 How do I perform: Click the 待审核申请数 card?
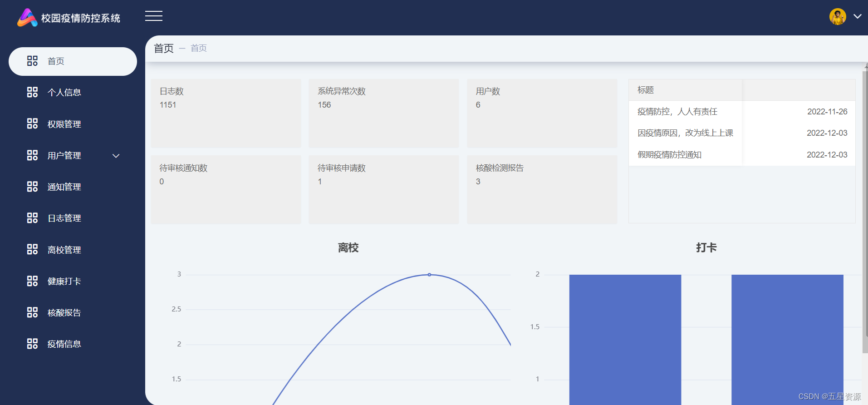[384, 190]
